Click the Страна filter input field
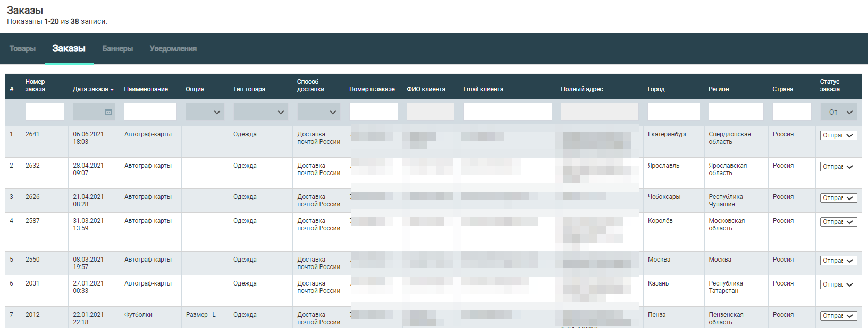The image size is (868, 328). [x=791, y=112]
